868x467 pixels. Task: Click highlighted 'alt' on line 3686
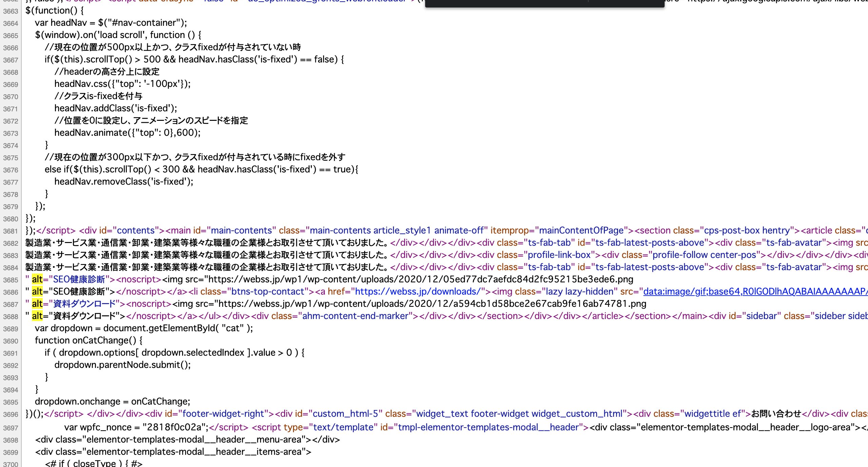[x=37, y=292]
